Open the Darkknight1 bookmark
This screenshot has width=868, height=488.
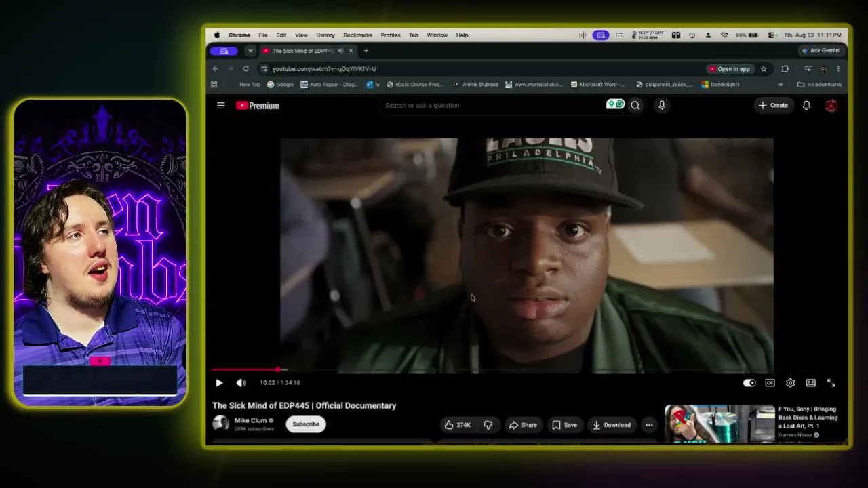(721, 85)
